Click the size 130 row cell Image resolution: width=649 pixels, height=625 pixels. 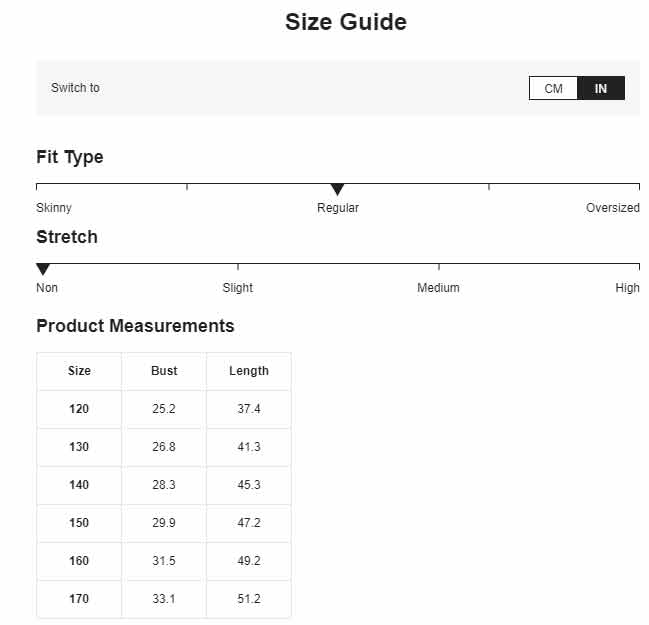tap(79, 447)
